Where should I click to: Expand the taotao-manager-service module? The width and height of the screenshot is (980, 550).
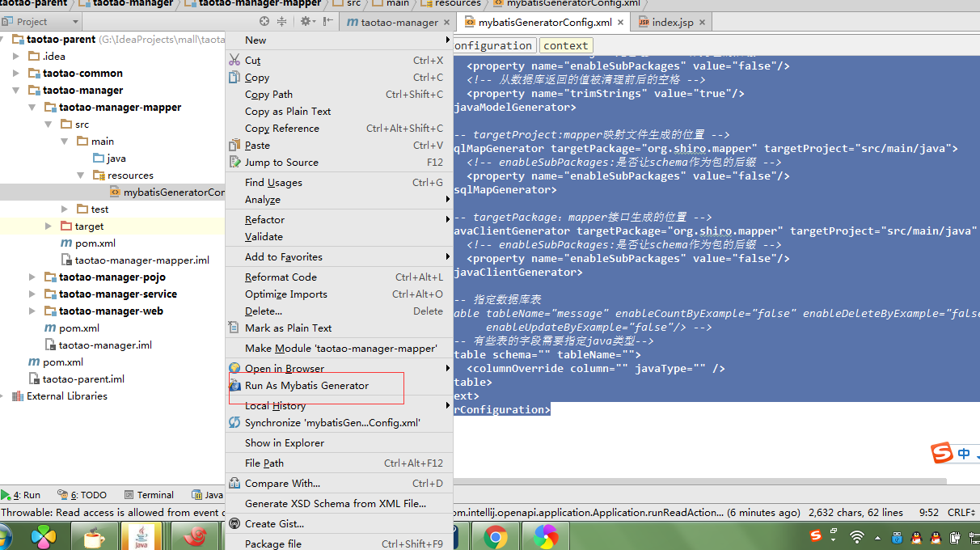32,294
